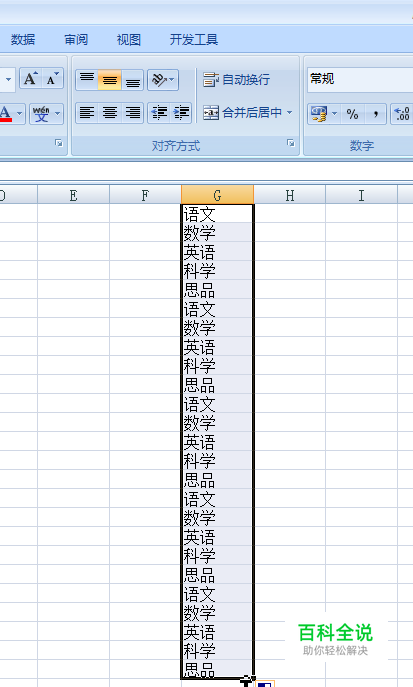Click the Increase Decimal icon

click(402, 114)
